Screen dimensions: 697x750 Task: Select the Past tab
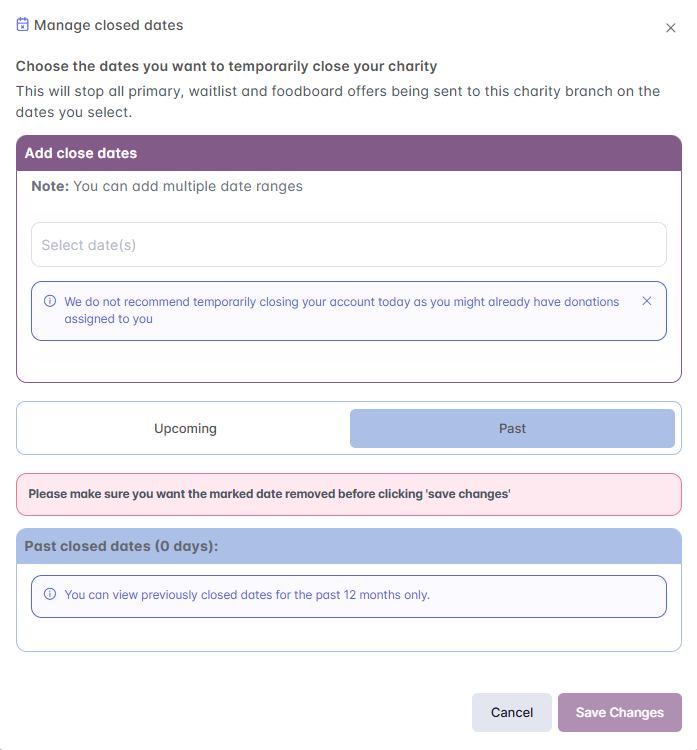coord(512,428)
